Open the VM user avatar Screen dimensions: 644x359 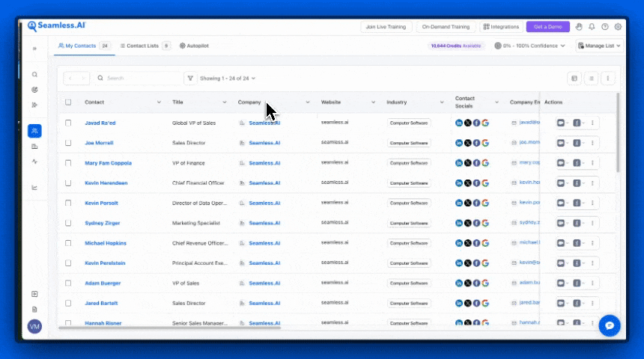coord(34,327)
